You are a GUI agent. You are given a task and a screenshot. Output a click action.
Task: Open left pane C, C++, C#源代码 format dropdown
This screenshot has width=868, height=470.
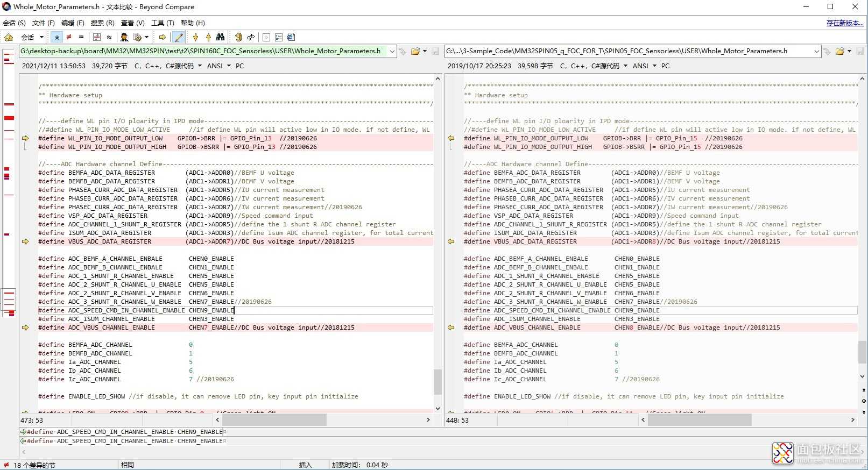(168, 66)
